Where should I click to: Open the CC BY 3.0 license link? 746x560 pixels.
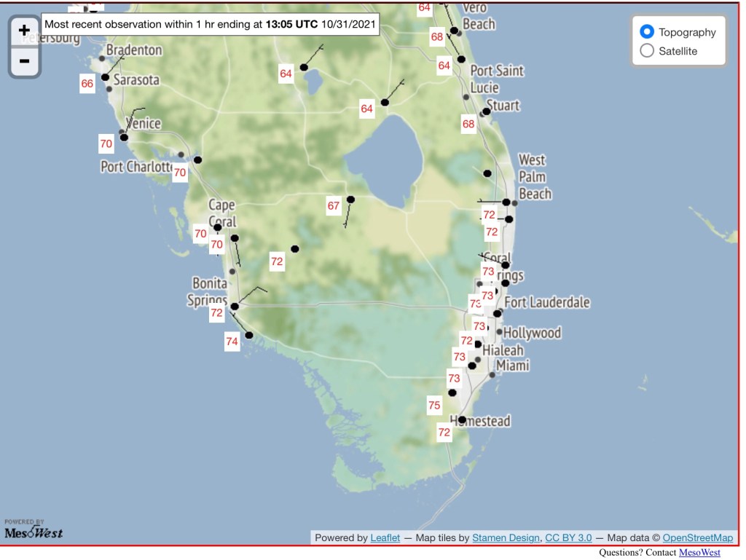pyautogui.click(x=568, y=537)
